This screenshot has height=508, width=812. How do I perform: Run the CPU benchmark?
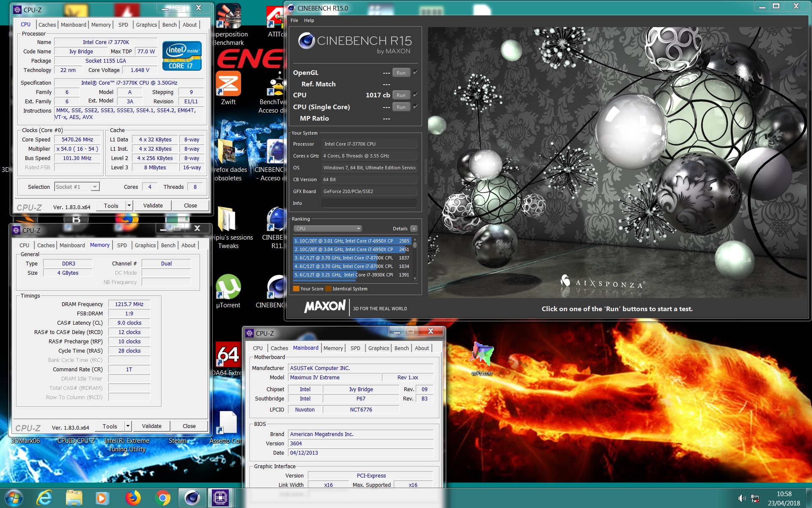tap(401, 95)
